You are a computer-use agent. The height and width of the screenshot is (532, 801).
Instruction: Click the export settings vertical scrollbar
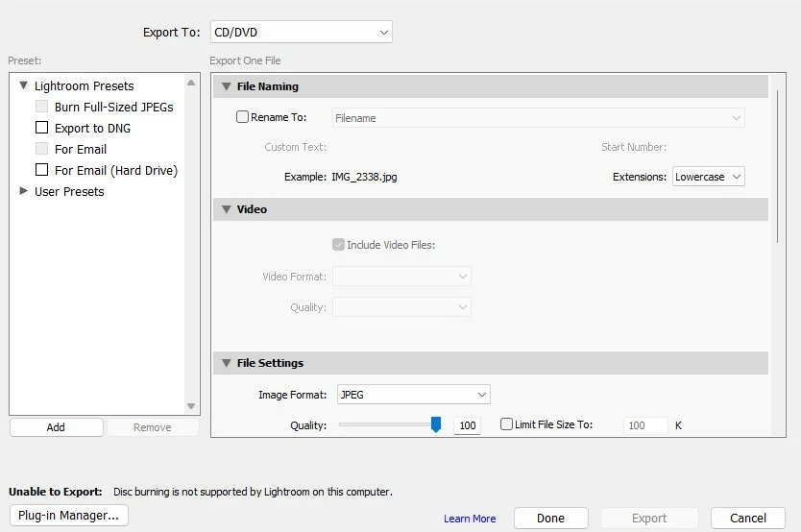[x=778, y=166]
